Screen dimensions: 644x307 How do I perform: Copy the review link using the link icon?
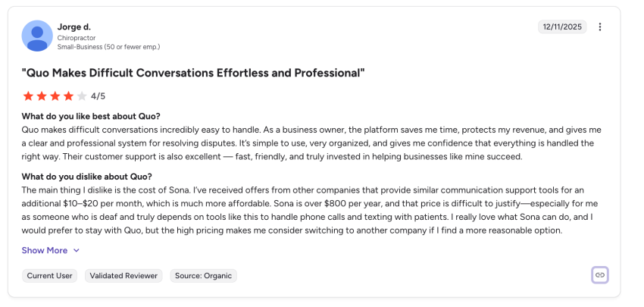click(x=600, y=275)
